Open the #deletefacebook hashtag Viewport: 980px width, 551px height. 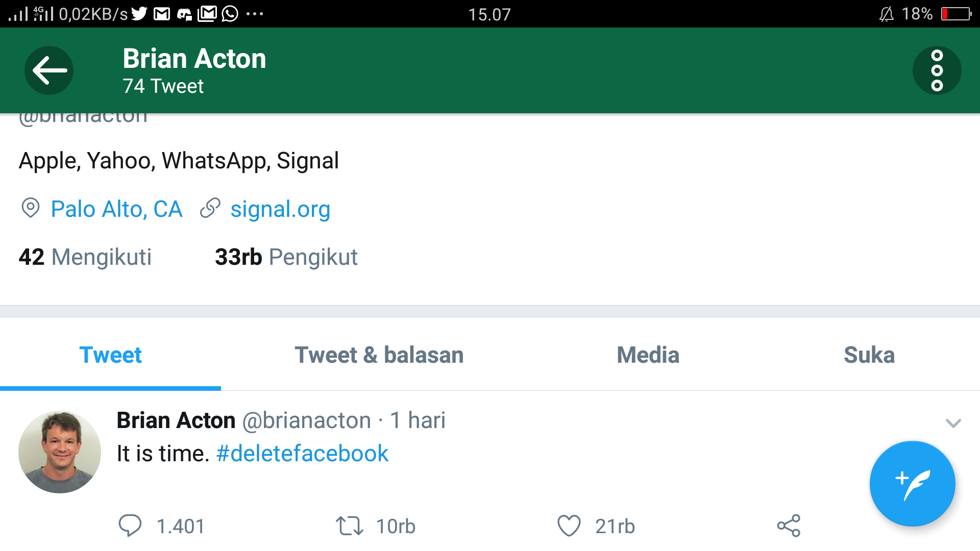tap(302, 454)
